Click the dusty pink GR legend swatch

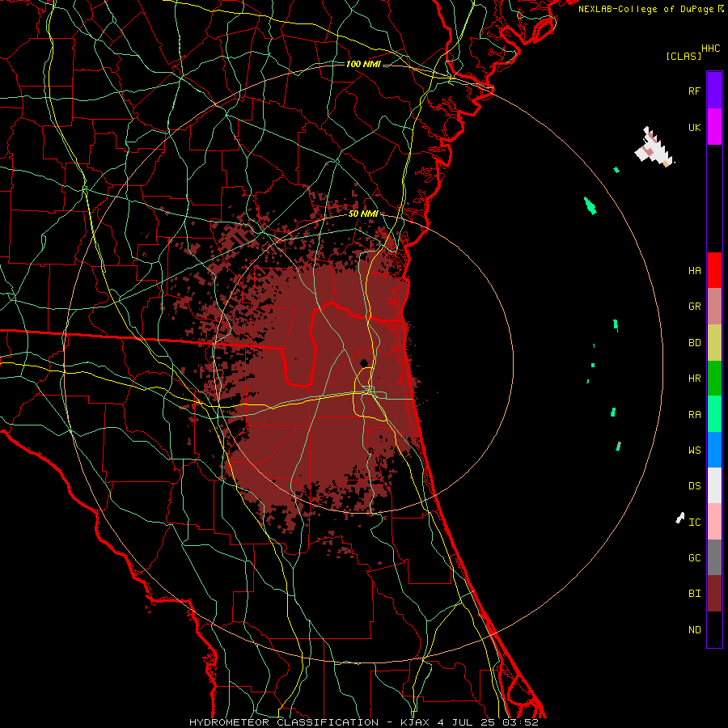tap(714, 306)
